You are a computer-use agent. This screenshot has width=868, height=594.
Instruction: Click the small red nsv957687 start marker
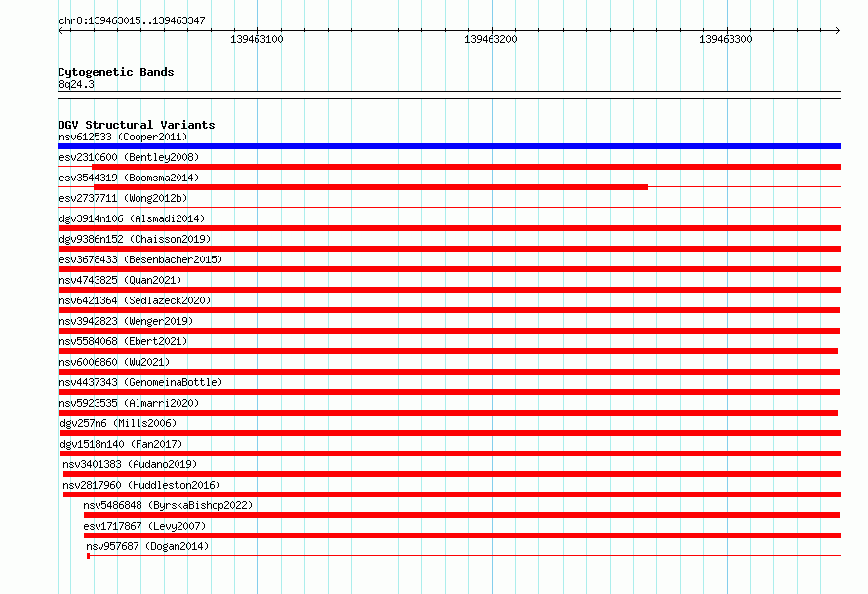[89, 556]
